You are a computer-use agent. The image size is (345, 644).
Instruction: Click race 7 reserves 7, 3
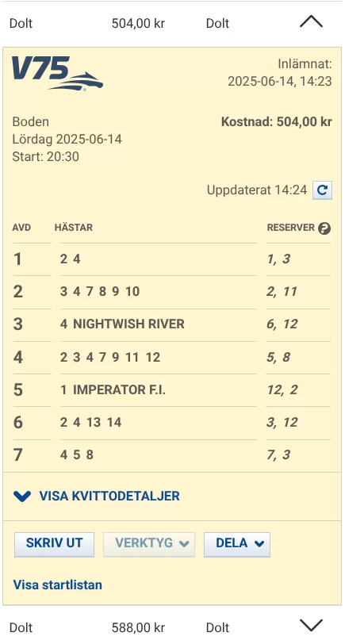[x=278, y=455]
